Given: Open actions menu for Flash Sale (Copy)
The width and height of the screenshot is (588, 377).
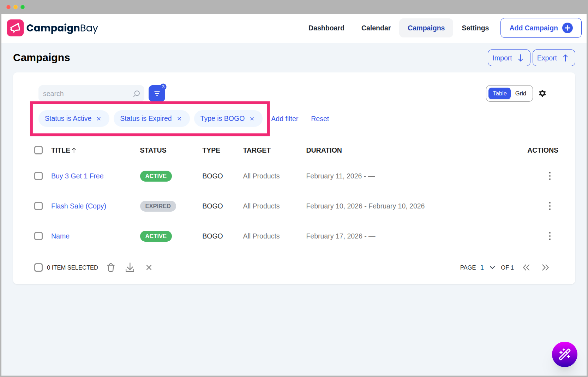Looking at the screenshot, I should [x=550, y=206].
